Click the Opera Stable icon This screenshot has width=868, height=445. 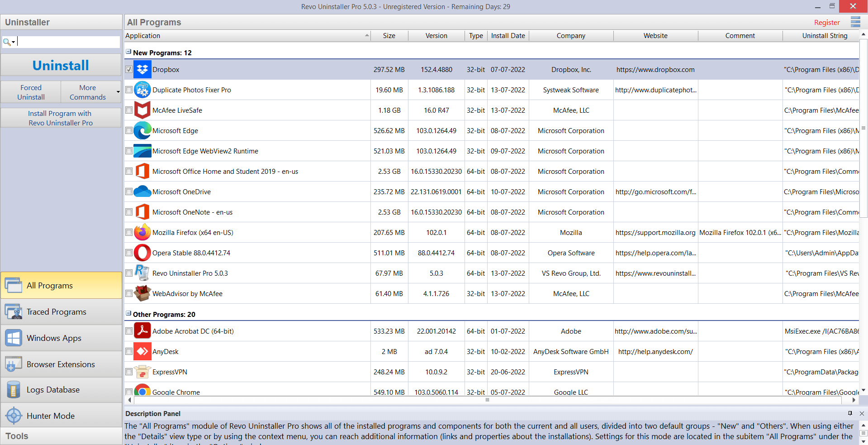tap(142, 253)
